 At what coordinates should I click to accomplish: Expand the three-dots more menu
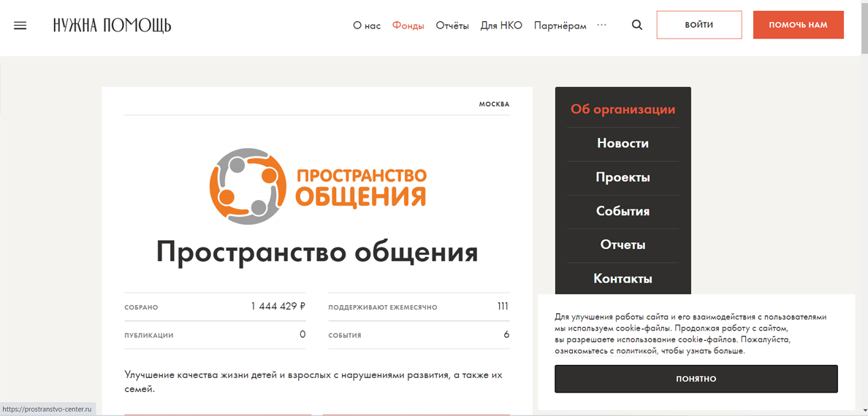tap(602, 25)
